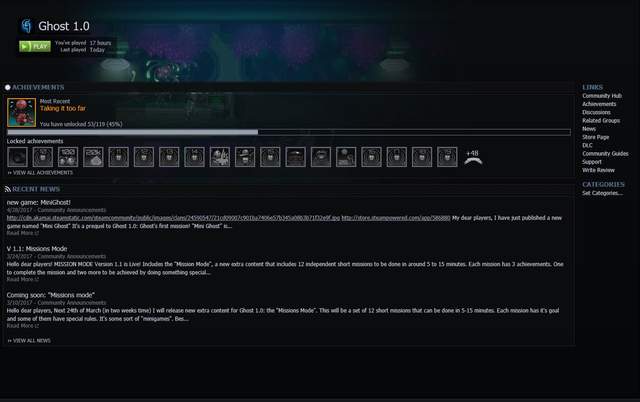The width and height of the screenshot is (640, 402).
Task: Expand the +48 more achievements indicator
Action: 473,157
